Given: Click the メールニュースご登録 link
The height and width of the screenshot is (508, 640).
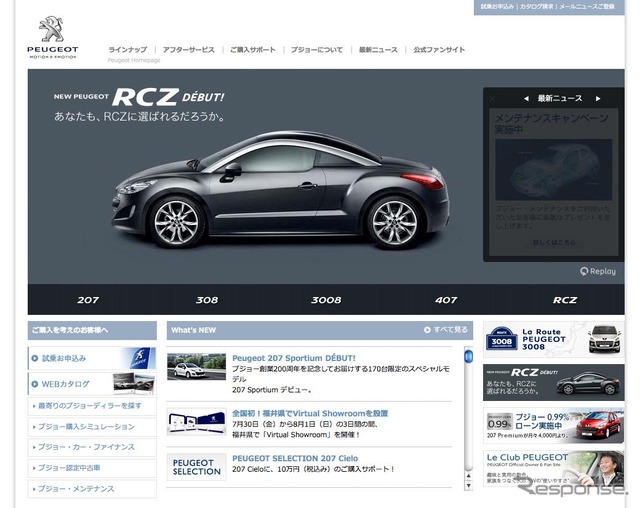Looking at the screenshot, I should (587, 7).
